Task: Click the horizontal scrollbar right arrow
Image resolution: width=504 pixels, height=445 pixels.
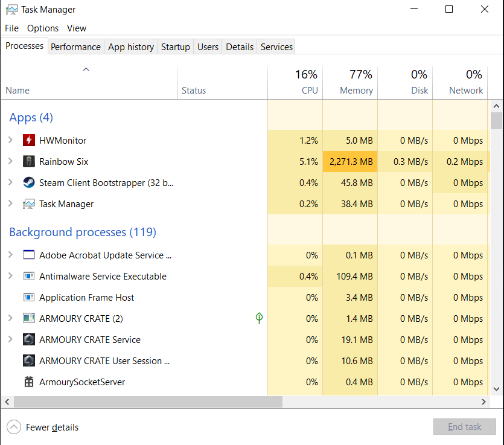Action: click(x=483, y=402)
